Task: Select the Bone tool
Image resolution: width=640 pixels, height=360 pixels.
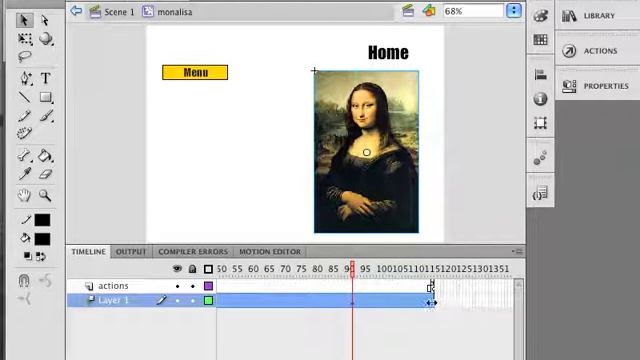Action: 24,156
